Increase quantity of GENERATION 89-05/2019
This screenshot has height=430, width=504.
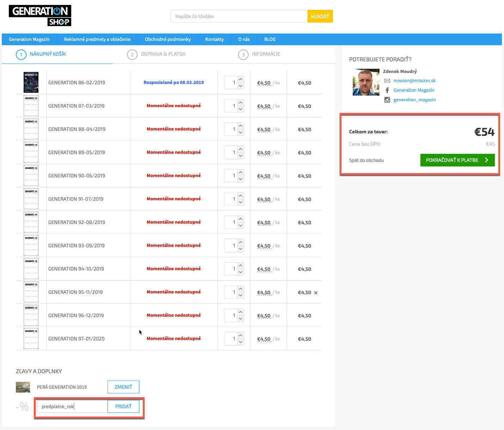pos(241,149)
